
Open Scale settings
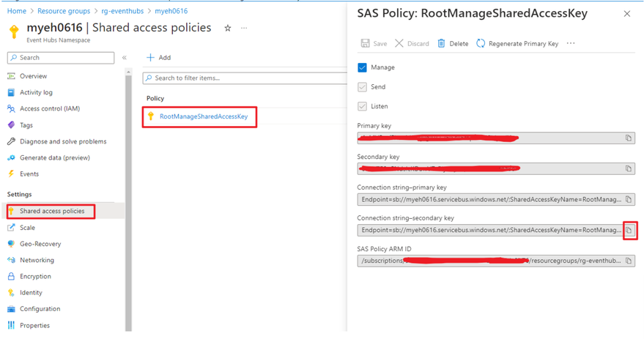(x=27, y=228)
